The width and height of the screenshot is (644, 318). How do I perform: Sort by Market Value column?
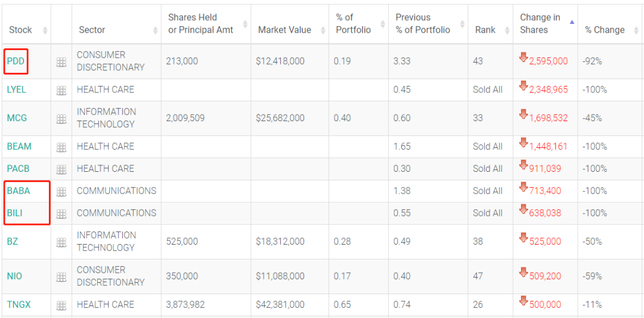pyautogui.click(x=284, y=30)
